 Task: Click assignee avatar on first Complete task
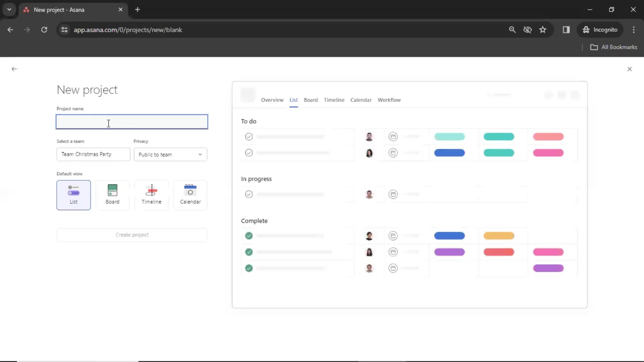[x=369, y=236]
